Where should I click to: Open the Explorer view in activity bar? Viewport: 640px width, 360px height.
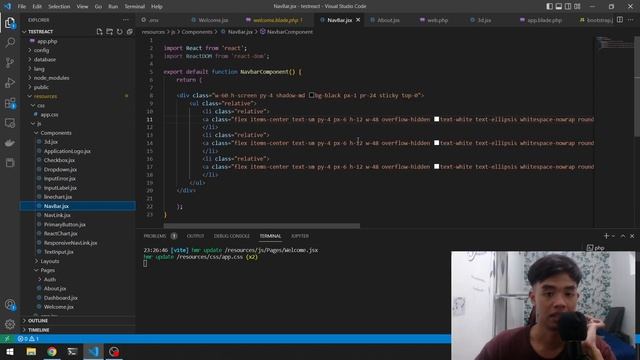[x=10, y=23]
